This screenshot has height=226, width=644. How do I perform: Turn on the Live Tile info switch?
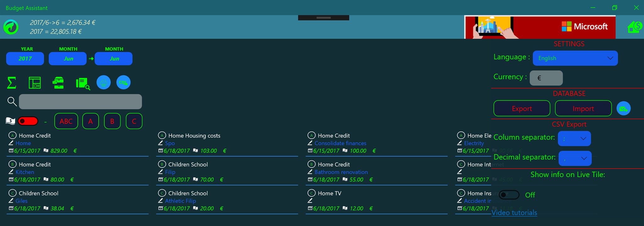pyautogui.click(x=509, y=195)
